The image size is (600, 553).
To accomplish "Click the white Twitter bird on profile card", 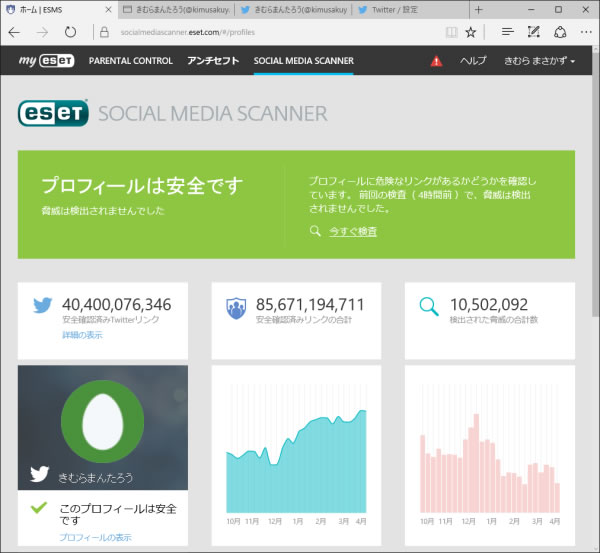I will point(40,474).
